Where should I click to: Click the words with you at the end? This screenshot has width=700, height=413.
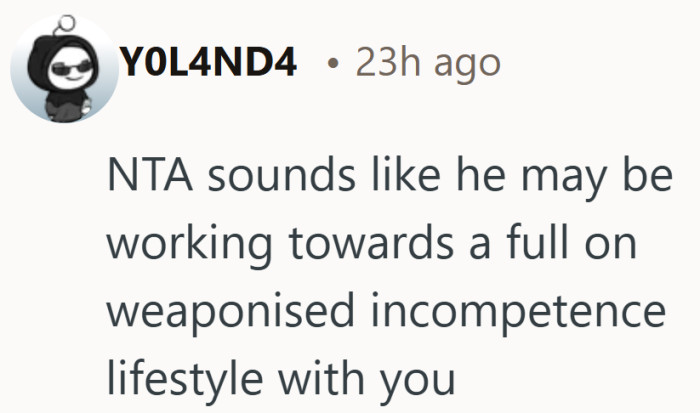tap(366, 380)
